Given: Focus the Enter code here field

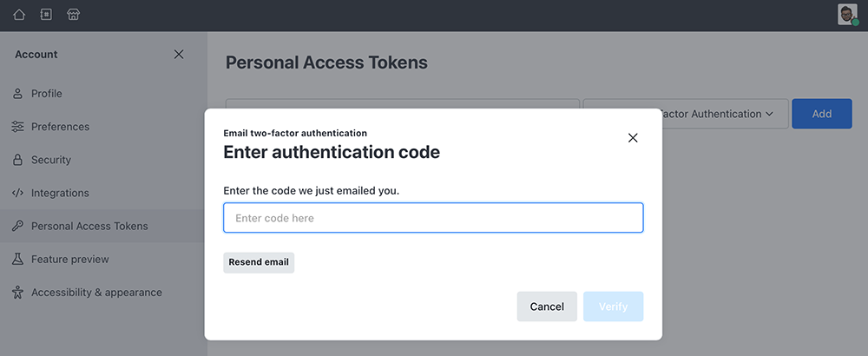Looking at the screenshot, I should coord(433,218).
